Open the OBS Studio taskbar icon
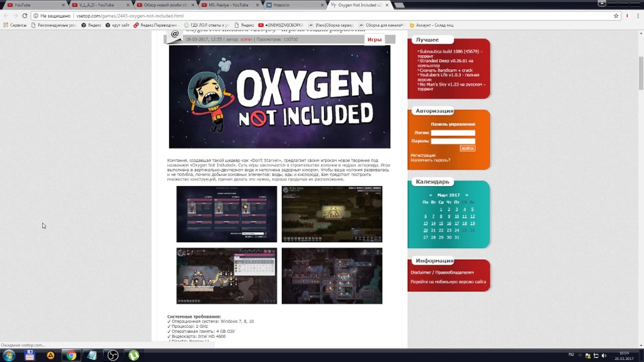The width and height of the screenshot is (644, 362). (113, 355)
